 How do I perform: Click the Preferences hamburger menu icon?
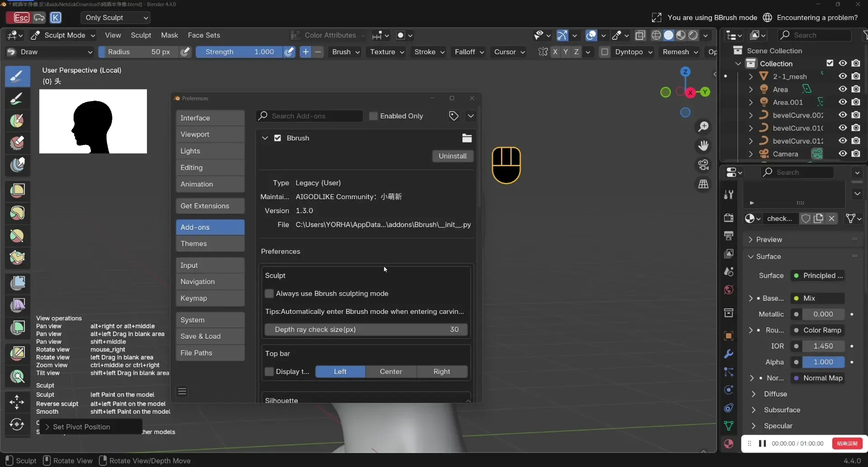coord(182,392)
